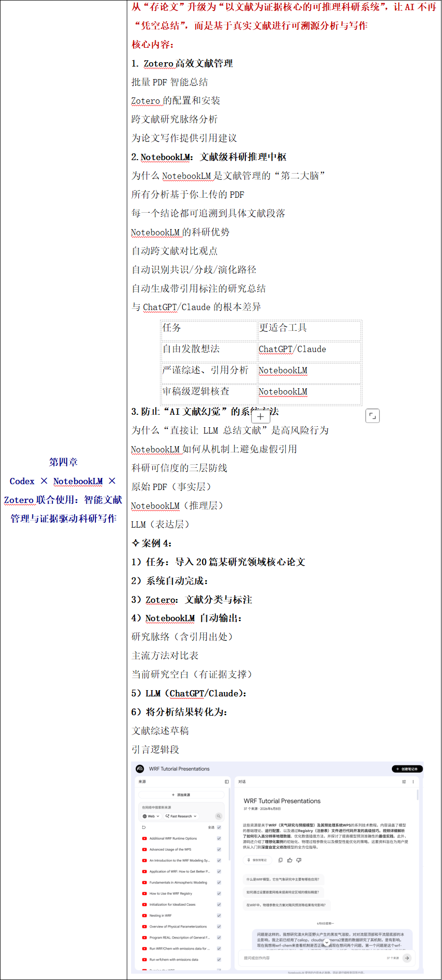
Task: Click source title Initialization for Idealized Cases
Action: pyautogui.click(x=173, y=904)
